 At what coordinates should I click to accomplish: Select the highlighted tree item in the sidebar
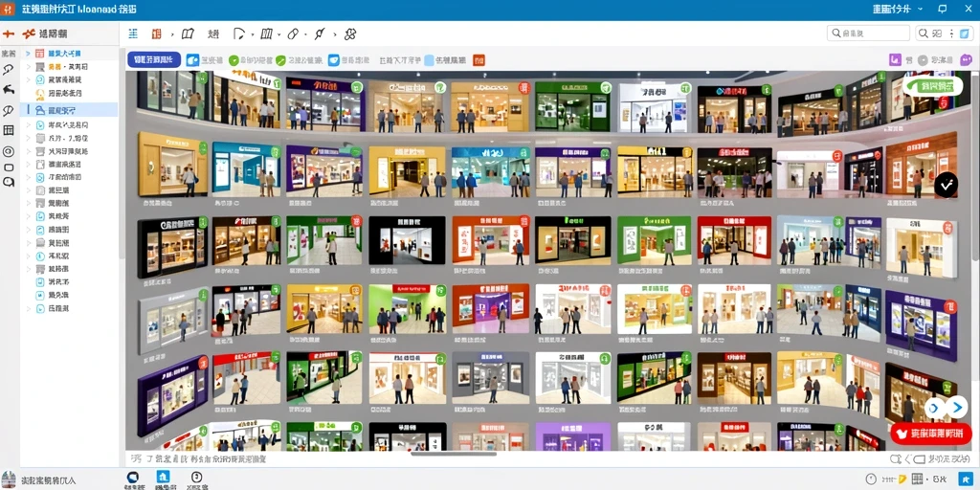point(69,110)
